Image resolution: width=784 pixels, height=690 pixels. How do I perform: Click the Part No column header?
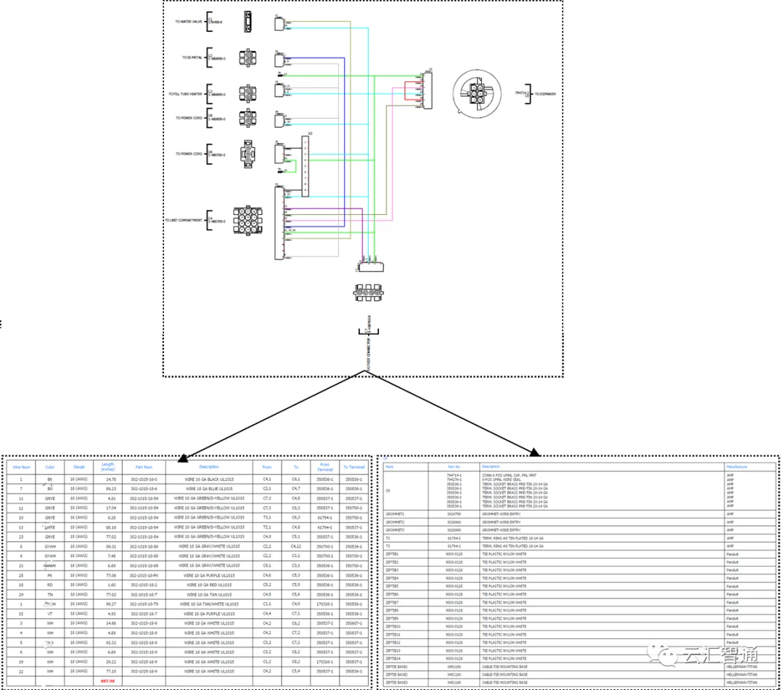tap(454, 466)
